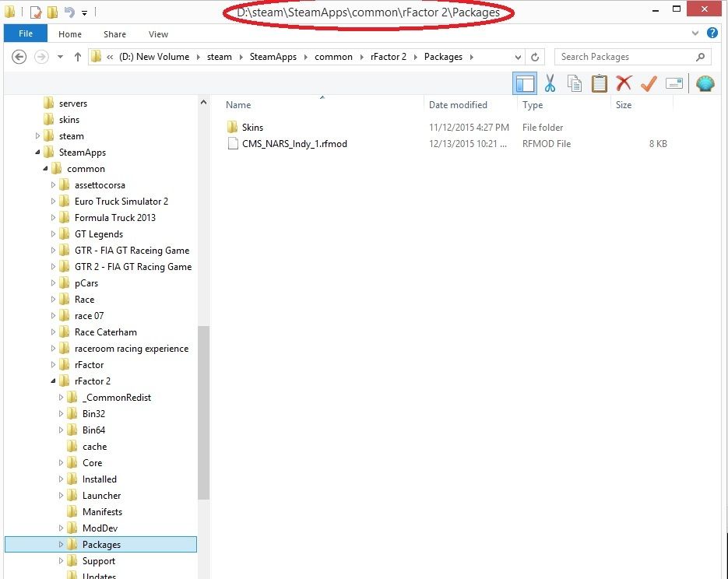
Task: Expand the Euro Truck Simulator 2 node
Action: coord(54,201)
